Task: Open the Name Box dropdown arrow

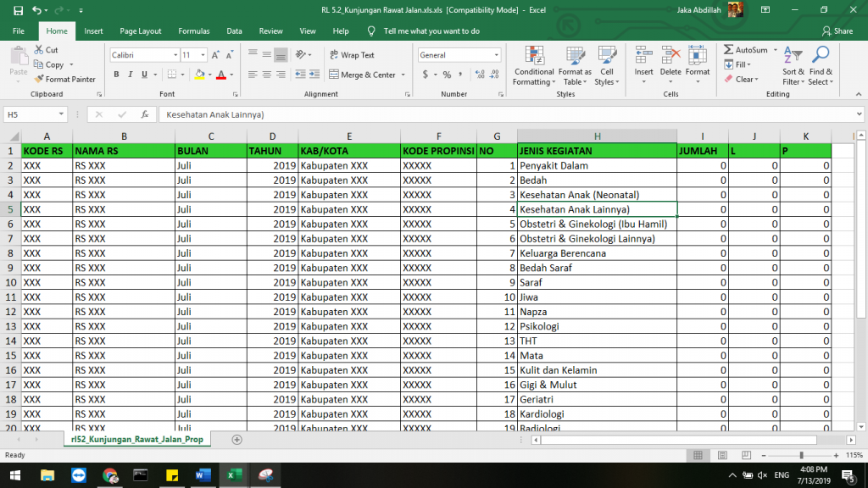Action: pyautogui.click(x=62, y=114)
